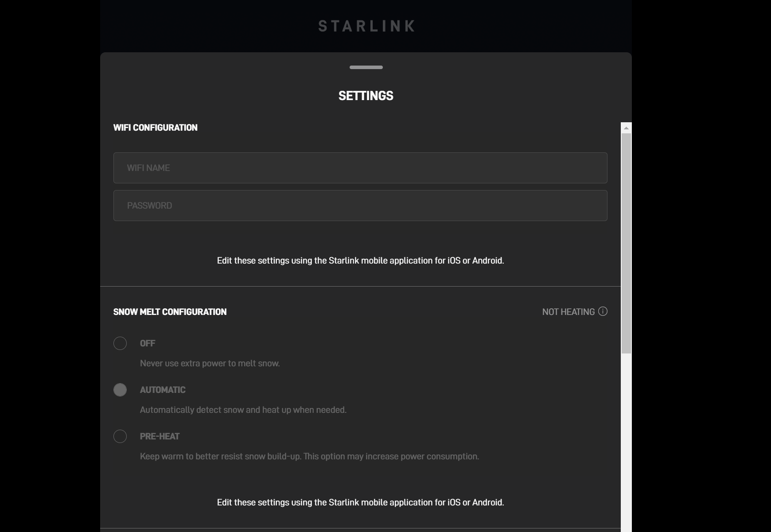Click the Starlink mobile application notice text
The image size is (771, 532).
[360, 261]
